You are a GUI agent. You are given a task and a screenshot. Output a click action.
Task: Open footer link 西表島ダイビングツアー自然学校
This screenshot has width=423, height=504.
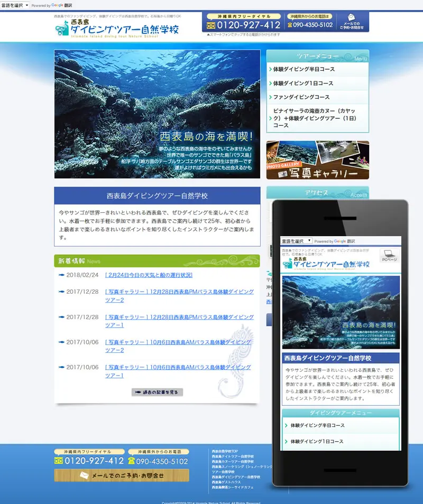(x=236, y=477)
